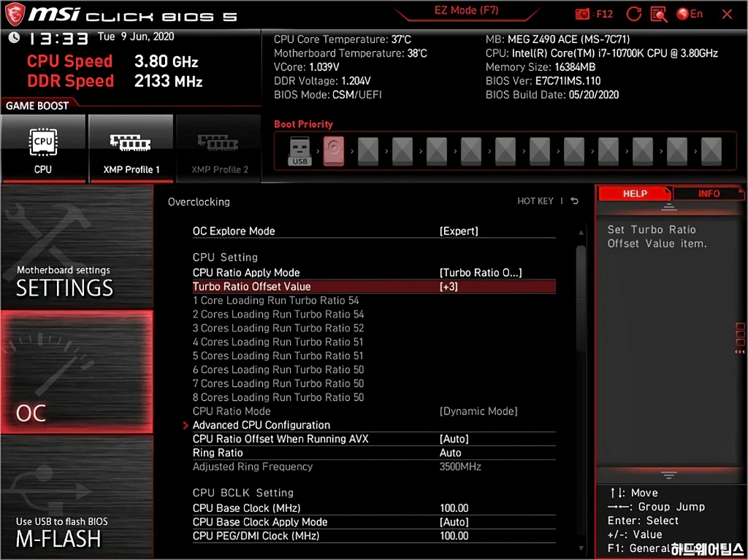Image resolution: width=748 pixels, height=560 pixels.
Task: Click the clock icon beside 13:33
Action: tap(14, 37)
